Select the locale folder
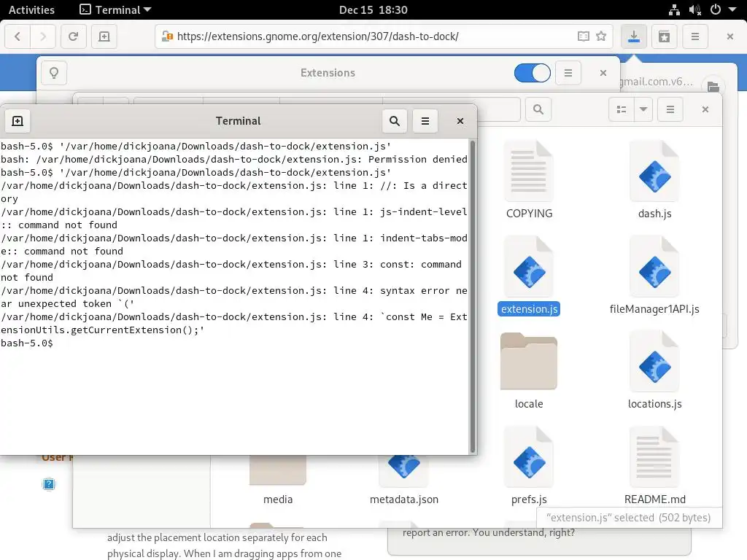The width and height of the screenshot is (747, 560). tap(529, 370)
